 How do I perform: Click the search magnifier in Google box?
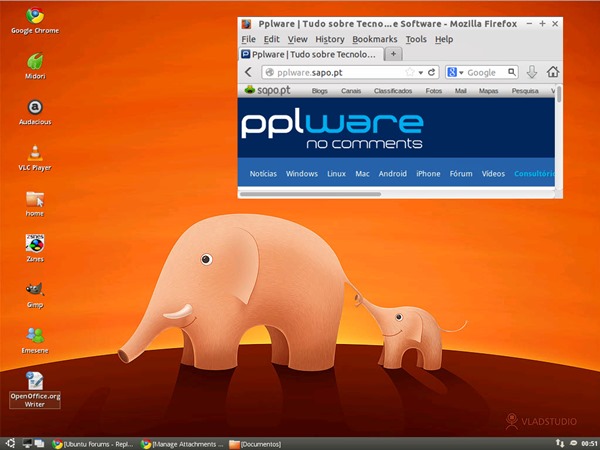[x=512, y=72]
